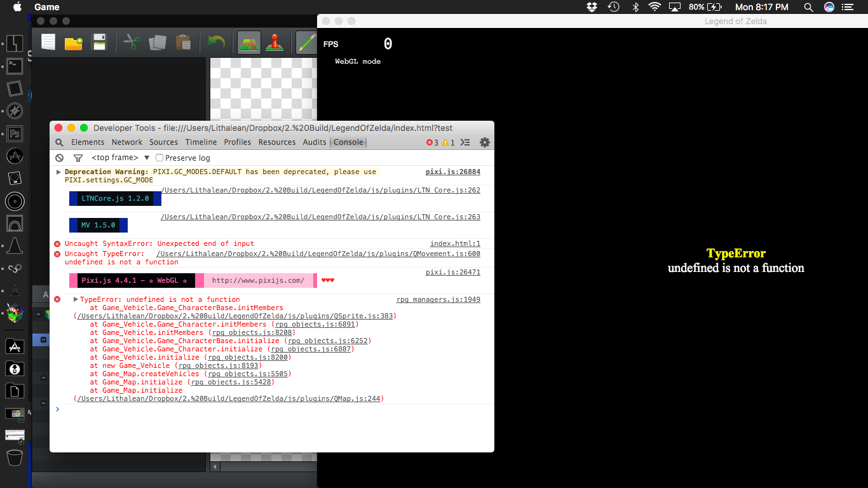This screenshot has width=868, height=488.
Task: Open the QMovement.js:600 file link
Action: tap(318, 254)
